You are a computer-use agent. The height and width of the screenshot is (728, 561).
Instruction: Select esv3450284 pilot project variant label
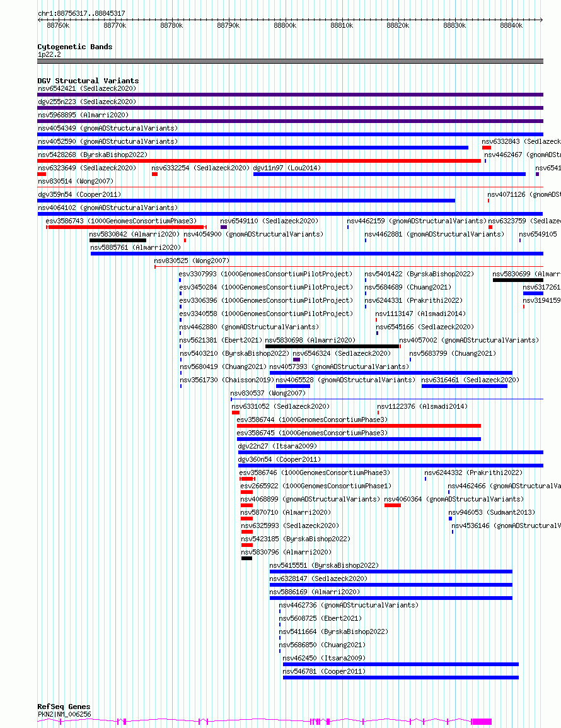point(266,287)
